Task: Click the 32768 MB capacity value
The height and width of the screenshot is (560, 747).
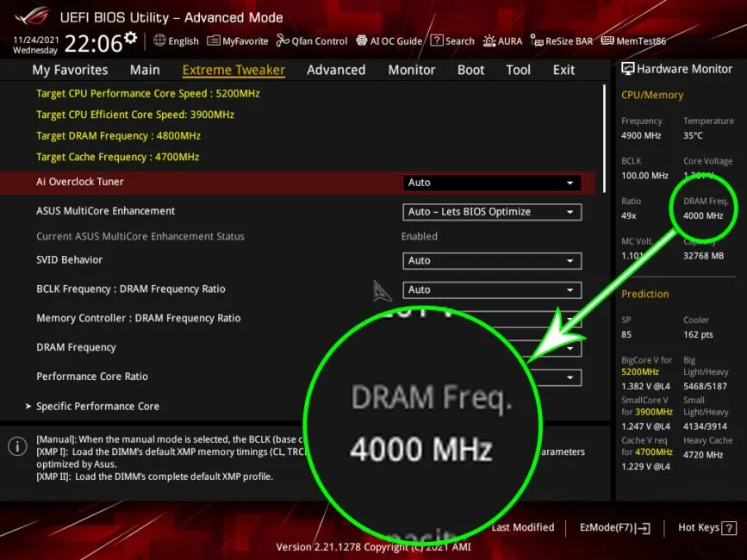Action: (x=703, y=256)
